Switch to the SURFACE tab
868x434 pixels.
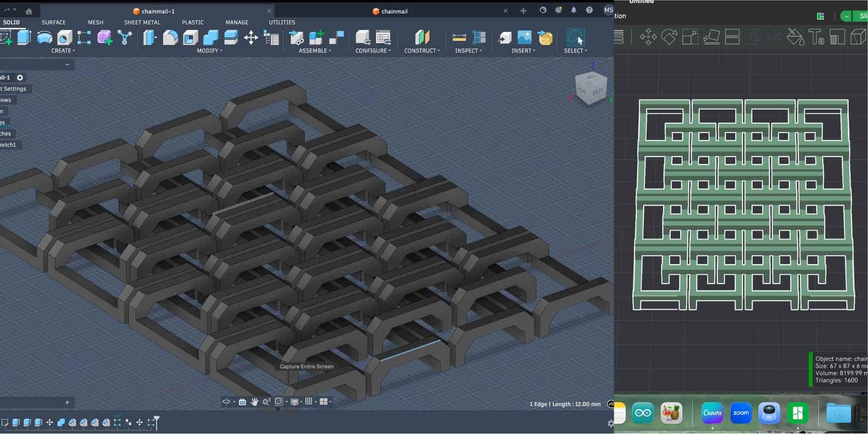(54, 22)
